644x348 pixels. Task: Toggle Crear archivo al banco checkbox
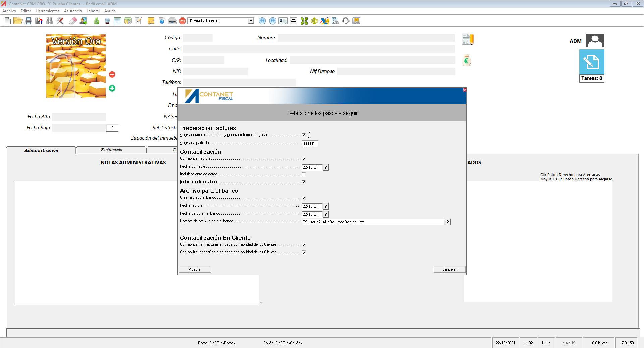pyautogui.click(x=304, y=198)
